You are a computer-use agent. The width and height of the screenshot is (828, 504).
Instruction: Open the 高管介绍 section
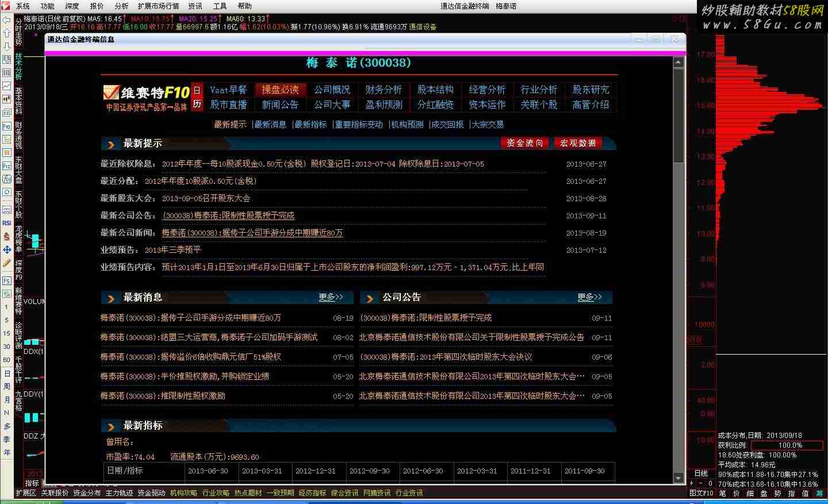[591, 105]
